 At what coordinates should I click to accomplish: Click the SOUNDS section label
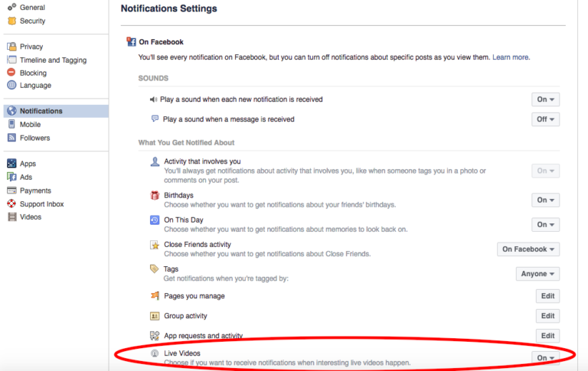(153, 78)
